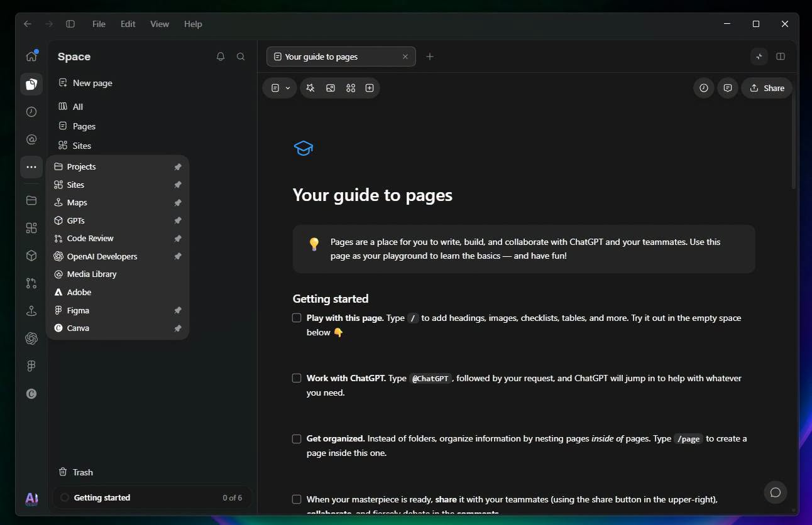
Task: Open the Canva icon in the left rail
Action: pyautogui.click(x=31, y=394)
